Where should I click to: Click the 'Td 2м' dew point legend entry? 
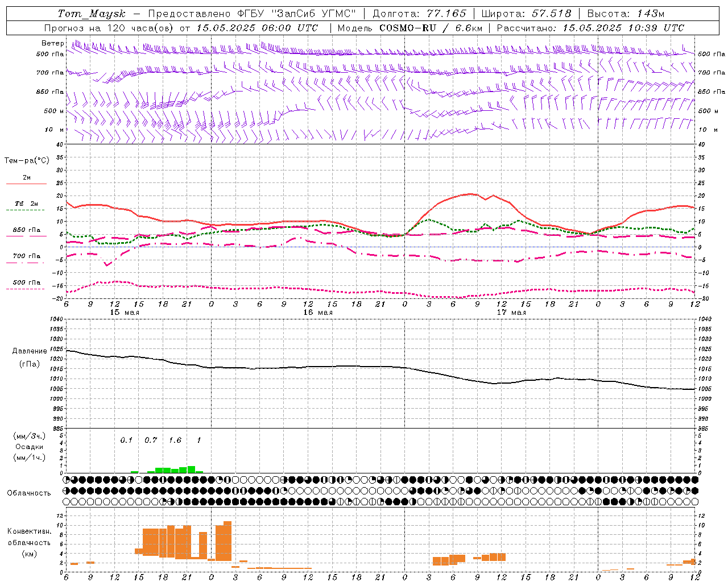pyautogui.click(x=27, y=203)
